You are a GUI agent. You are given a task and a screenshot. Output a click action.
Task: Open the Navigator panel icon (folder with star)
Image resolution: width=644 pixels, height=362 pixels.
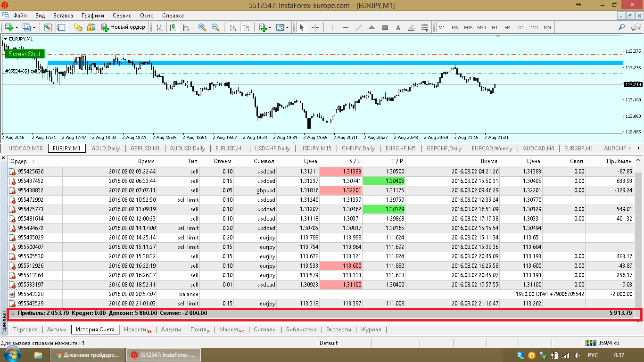click(x=78, y=27)
